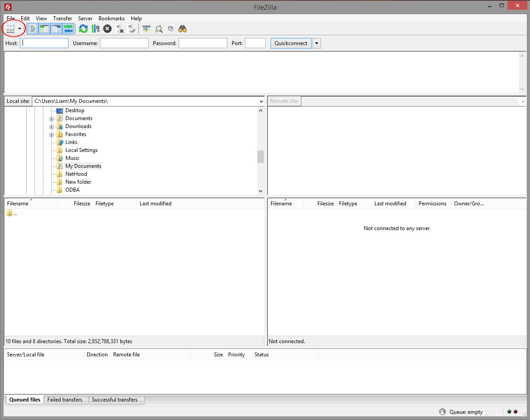Open the Site Manager icon
Viewport: 530px width, 420px height.
point(10,29)
